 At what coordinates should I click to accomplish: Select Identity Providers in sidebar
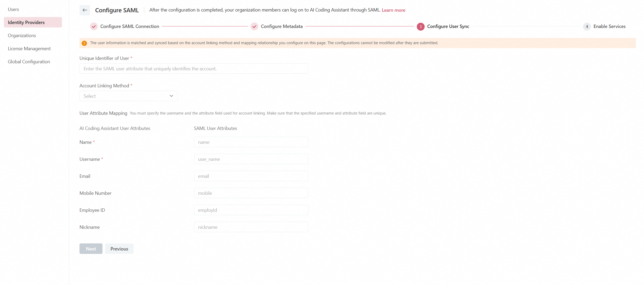point(26,22)
